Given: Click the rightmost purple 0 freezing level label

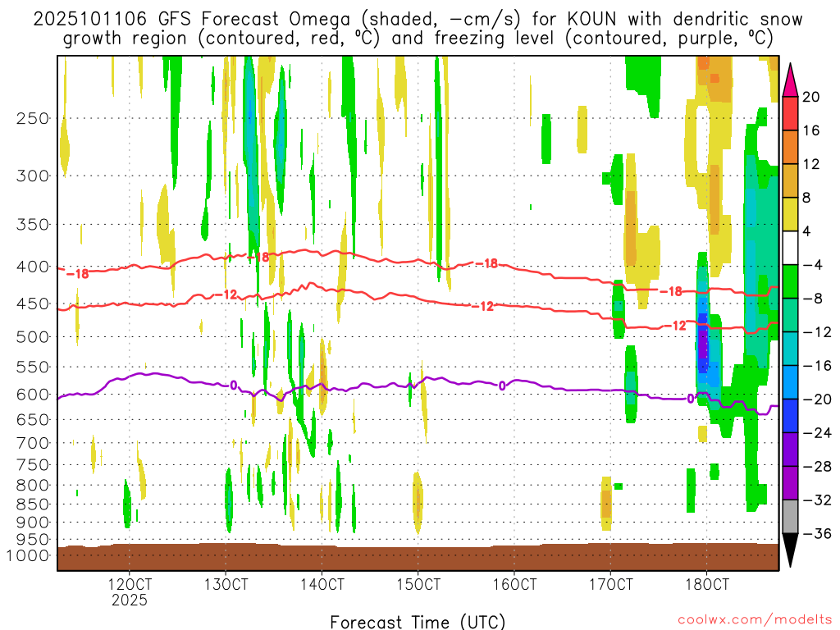Looking at the screenshot, I should [x=691, y=399].
